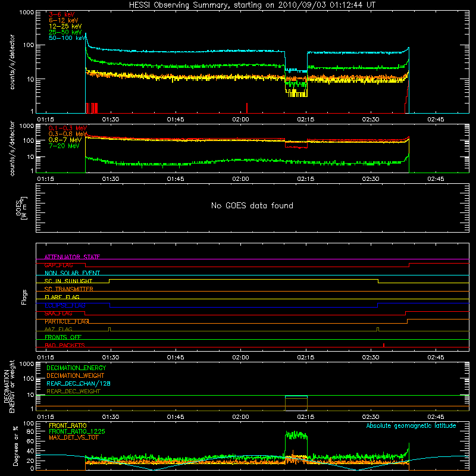The image size is (476, 476).
Task: Click the GOES W m-2 axis label
Action: point(21,208)
